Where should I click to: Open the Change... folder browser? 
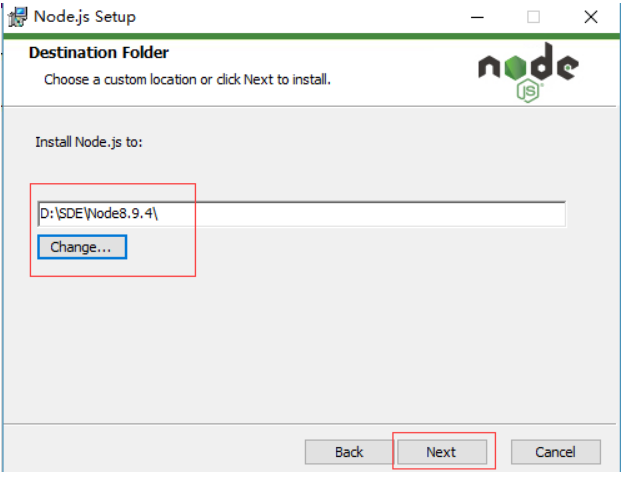[82, 247]
